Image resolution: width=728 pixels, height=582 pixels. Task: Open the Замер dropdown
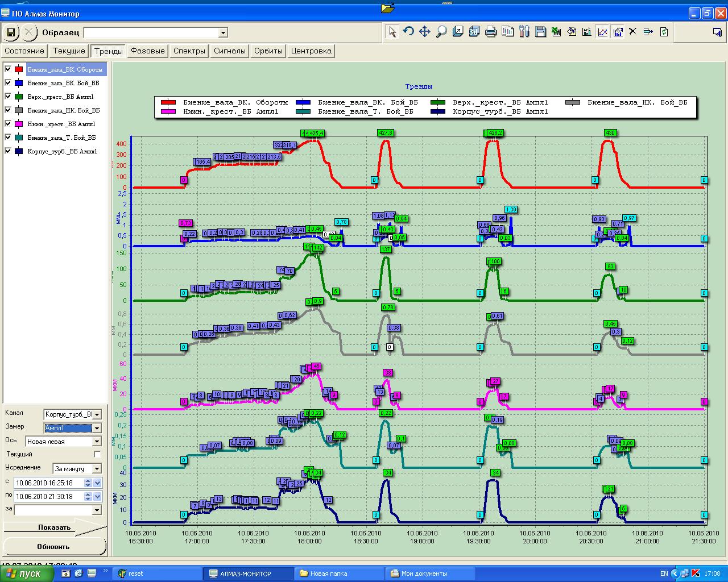coord(97,429)
